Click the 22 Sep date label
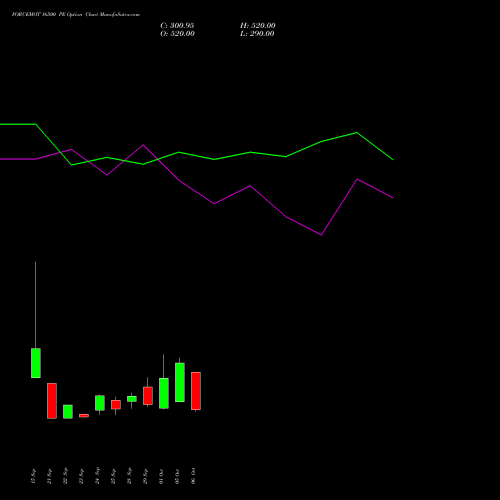This screenshot has width=500, height=500. (x=65, y=476)
